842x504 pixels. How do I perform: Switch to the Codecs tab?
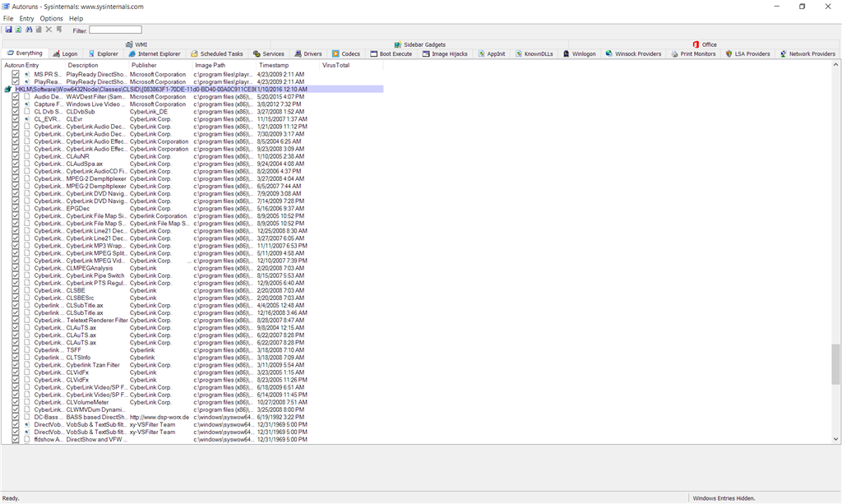(346, 53)
